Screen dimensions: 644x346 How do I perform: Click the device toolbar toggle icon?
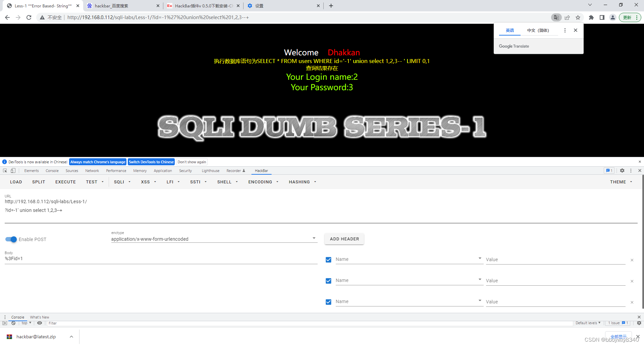[13, 171]
